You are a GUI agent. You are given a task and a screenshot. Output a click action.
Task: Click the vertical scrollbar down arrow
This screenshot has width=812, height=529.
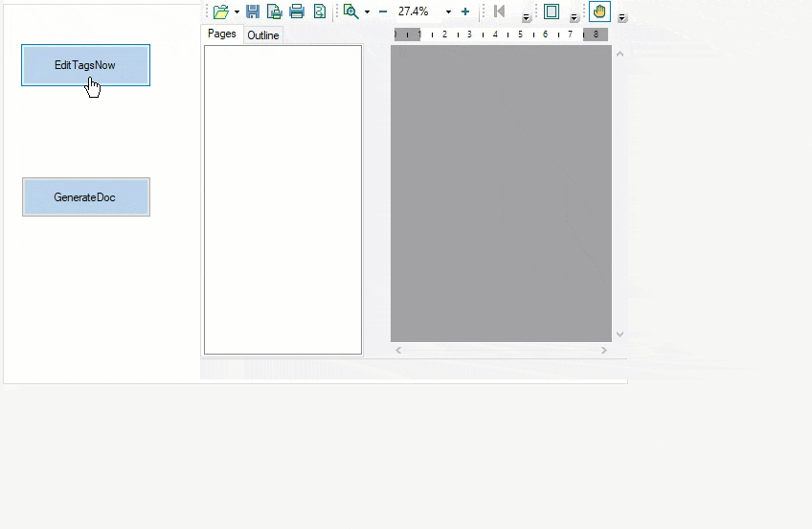[620, 334]
